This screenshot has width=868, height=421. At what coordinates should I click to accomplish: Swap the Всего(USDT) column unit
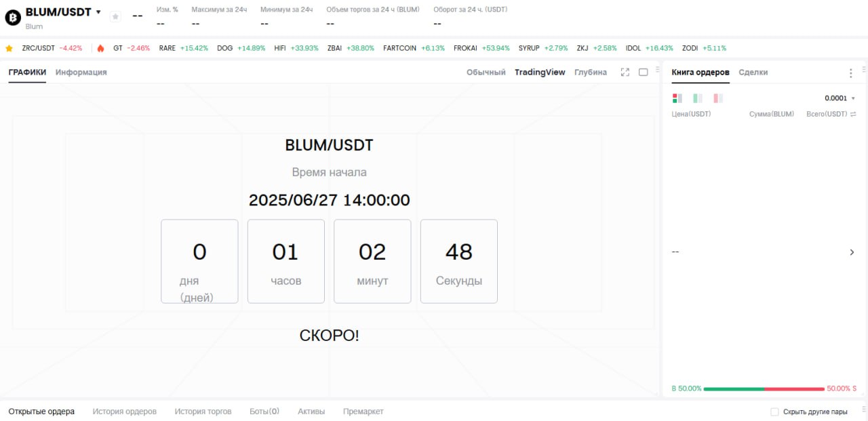click(853, 114)
